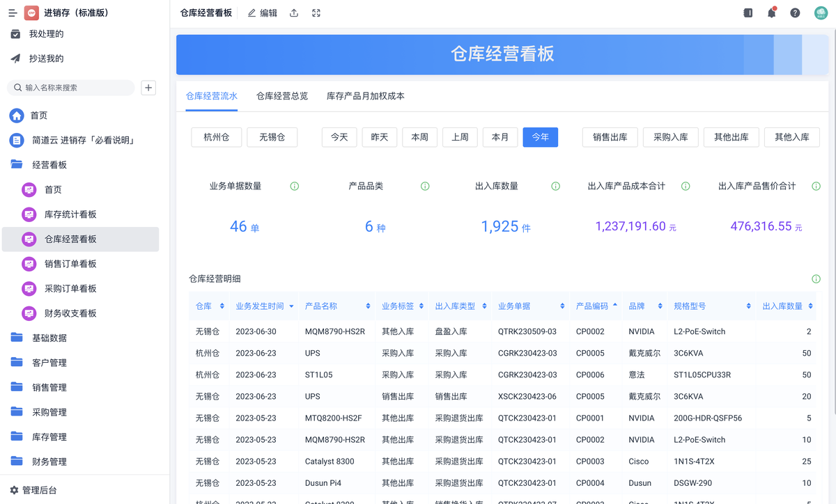
Task: Open the 业务发生时间 column filter dropdown
Action: [x=291, y=306]
